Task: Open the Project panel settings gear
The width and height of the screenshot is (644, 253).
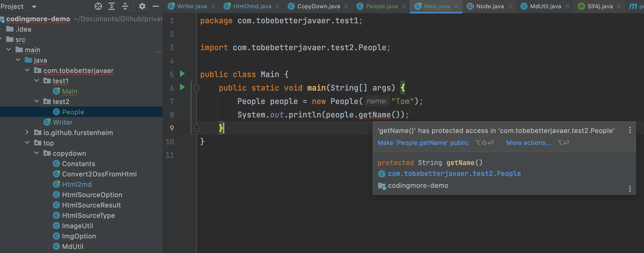Action: (142, 6)
